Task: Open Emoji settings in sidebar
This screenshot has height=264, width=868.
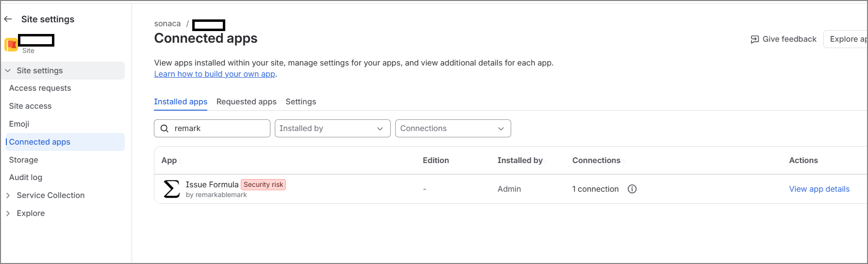Action: click(19, 124)
